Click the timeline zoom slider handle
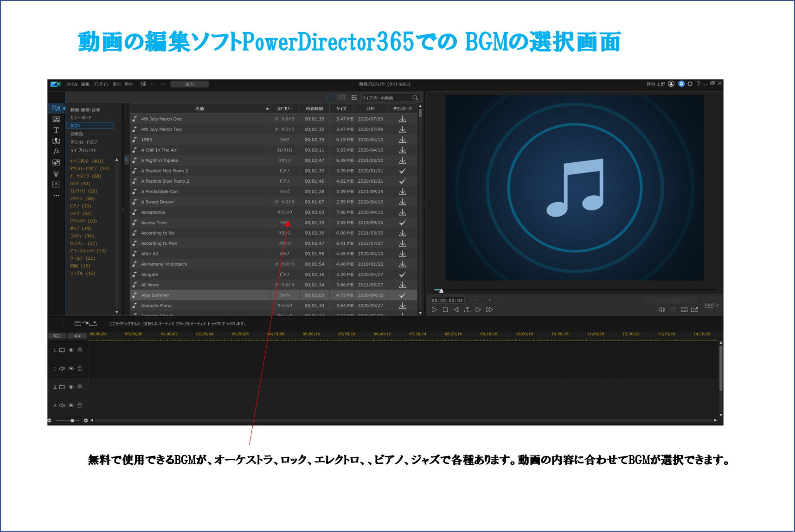This screenshot has height=532, width=795. tap(72, 420)
